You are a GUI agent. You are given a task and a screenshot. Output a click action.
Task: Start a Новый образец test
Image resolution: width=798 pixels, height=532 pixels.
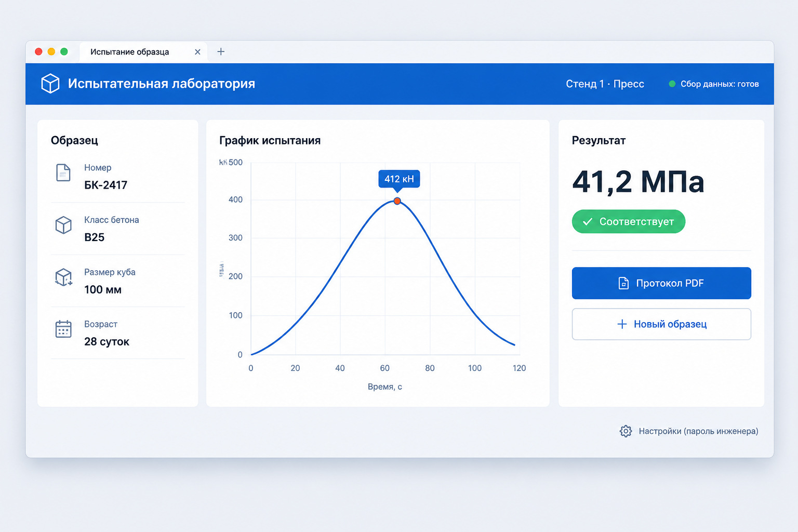661,324
